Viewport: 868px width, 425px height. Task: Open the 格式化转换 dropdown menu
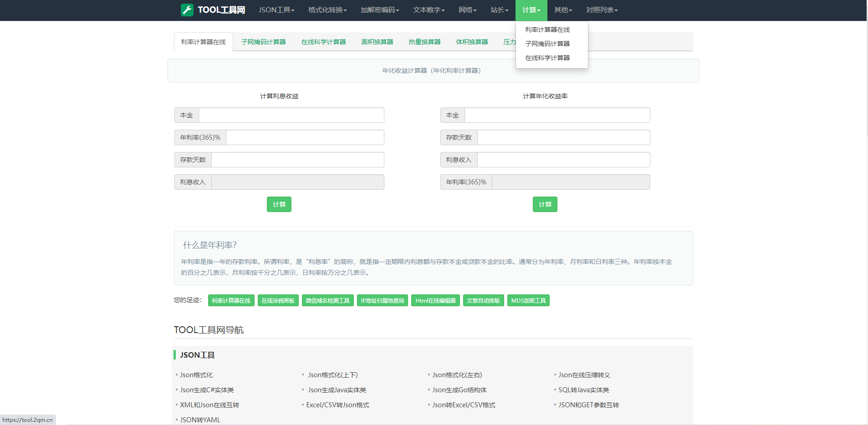tap(327, 10)
